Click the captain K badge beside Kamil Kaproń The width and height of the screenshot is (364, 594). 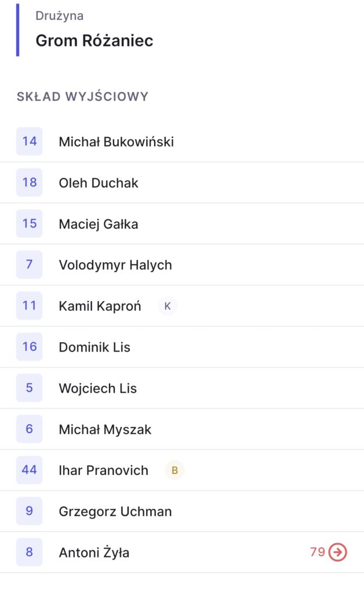[168, 306]
